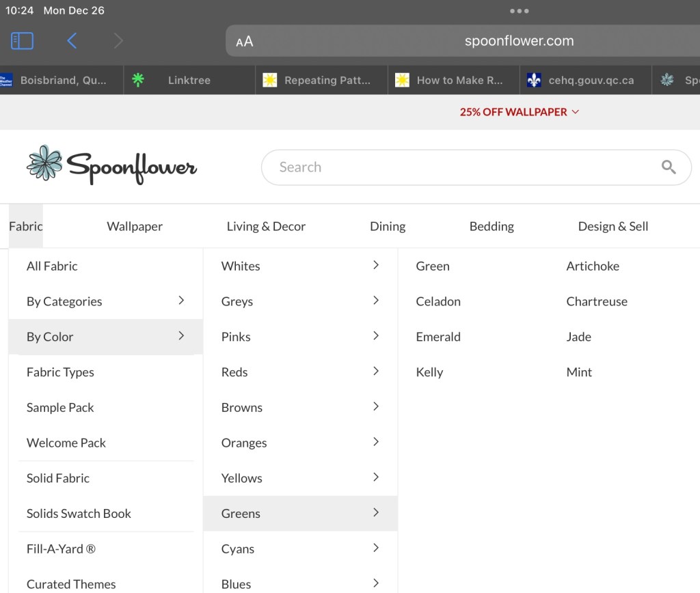Image resolution: width=700 pixels, height=593 pixels.
Task: Open the cehq.gouv.qc.ca tab
Action: pyautogui.click(x=590, y=80)
